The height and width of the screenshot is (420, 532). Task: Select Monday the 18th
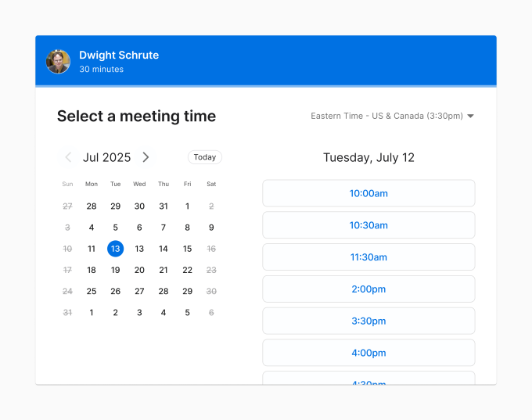(x=92, y=270)
